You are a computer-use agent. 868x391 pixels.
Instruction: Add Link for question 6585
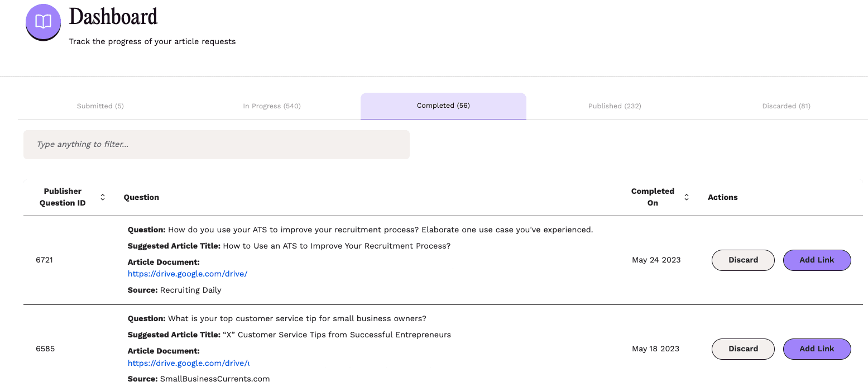pos(817,349)
